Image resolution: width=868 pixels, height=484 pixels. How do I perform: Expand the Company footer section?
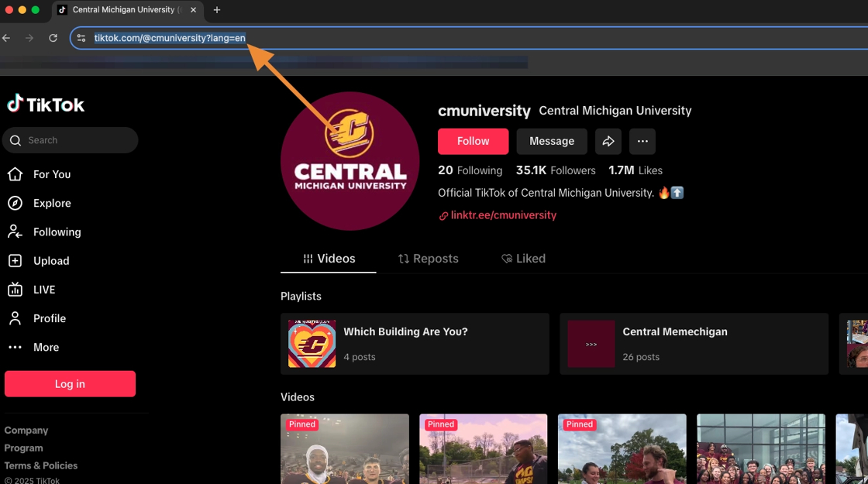(x=26, y=431)
